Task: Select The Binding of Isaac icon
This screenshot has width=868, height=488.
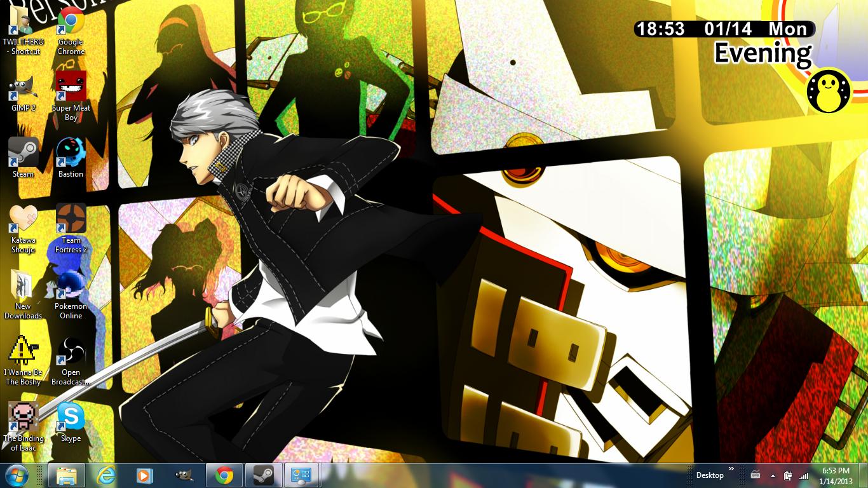Action: click(23, 427)
